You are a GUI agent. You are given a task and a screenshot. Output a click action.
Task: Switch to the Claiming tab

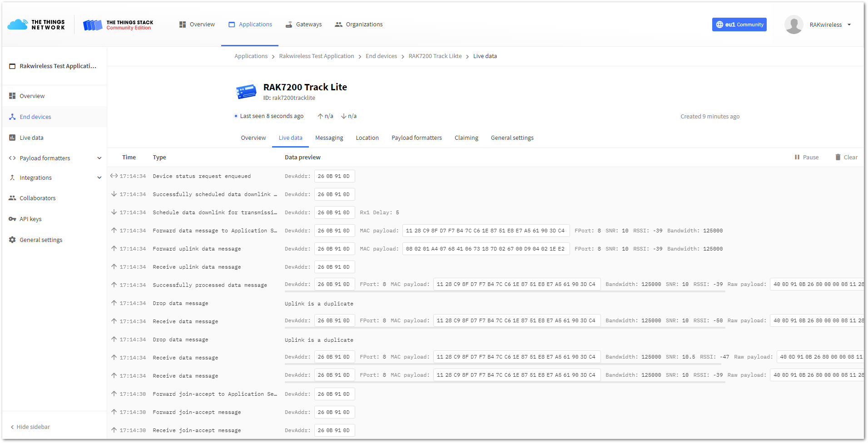(x=466, y=138)
